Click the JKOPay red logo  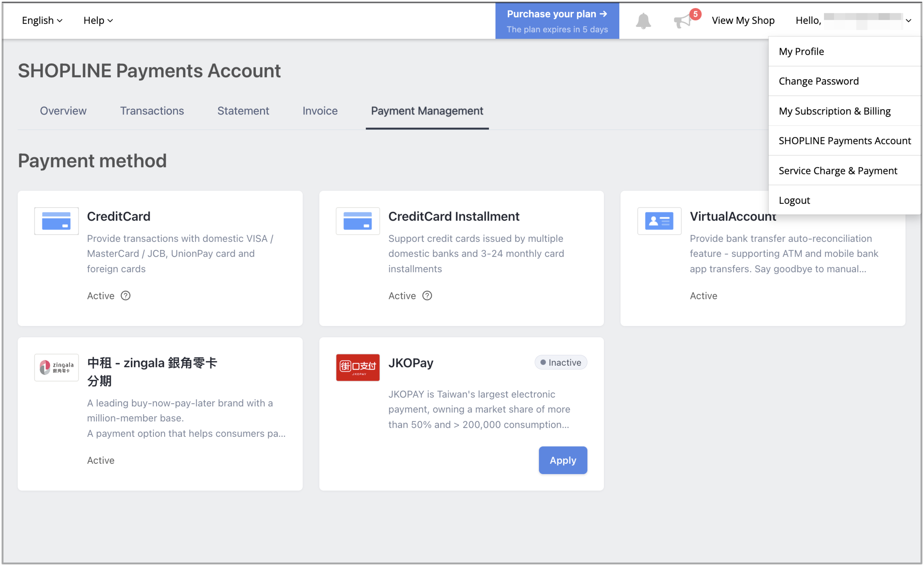(358, 367)
